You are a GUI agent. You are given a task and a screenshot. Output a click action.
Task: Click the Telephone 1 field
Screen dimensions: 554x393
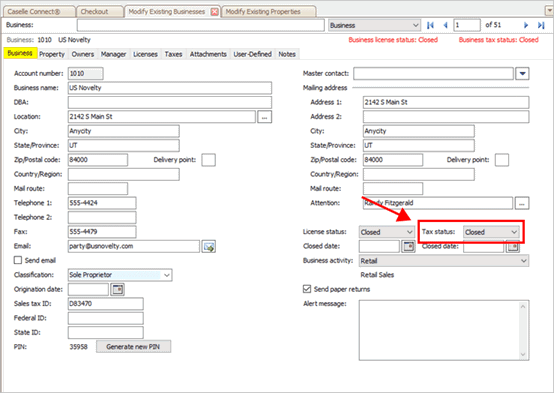tap(102, 203)
